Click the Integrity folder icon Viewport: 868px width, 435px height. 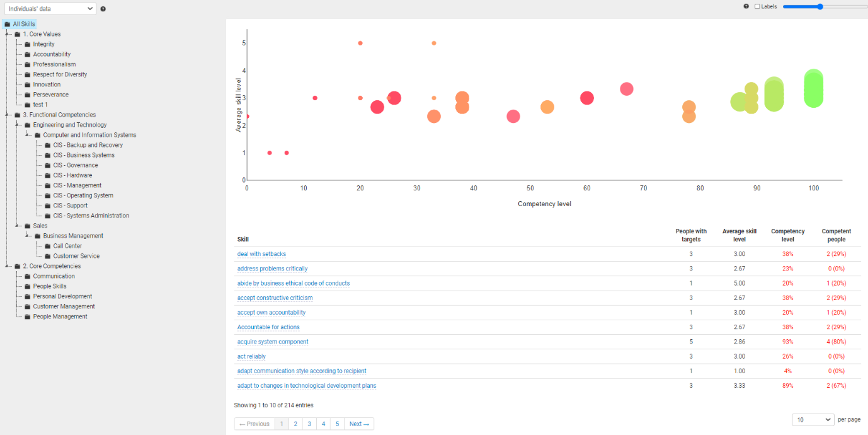[28, 44]
